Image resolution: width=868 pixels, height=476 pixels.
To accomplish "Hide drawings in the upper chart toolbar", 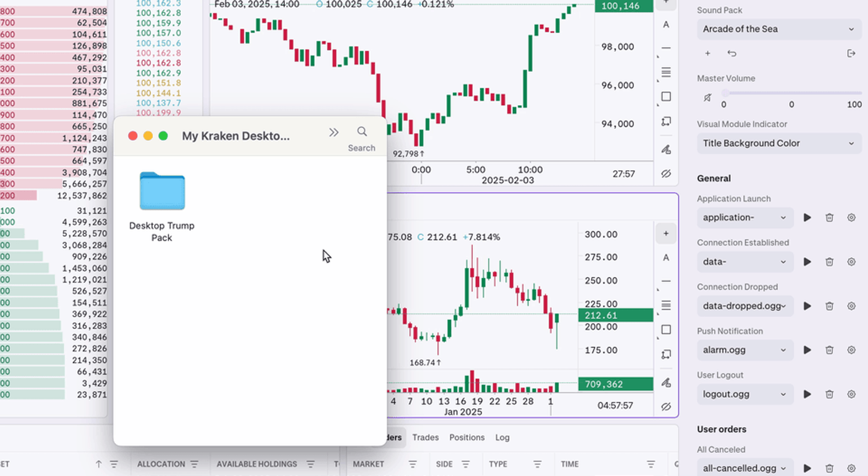I will (x=666, y=174).
